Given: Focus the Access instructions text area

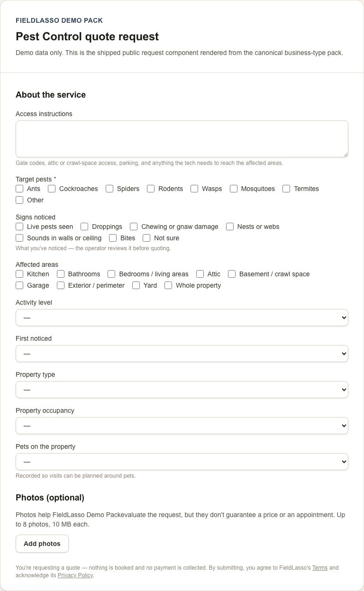Looking at the screenshot, I should pyautogui.click(x=182, y=139).
